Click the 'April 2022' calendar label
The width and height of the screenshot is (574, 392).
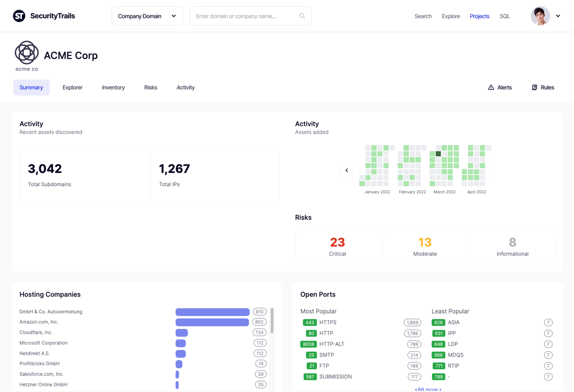point(476,192)
